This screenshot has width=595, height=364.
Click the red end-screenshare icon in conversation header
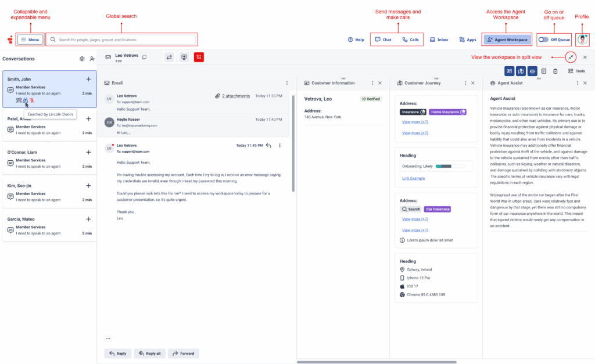(x=199, y=57)
